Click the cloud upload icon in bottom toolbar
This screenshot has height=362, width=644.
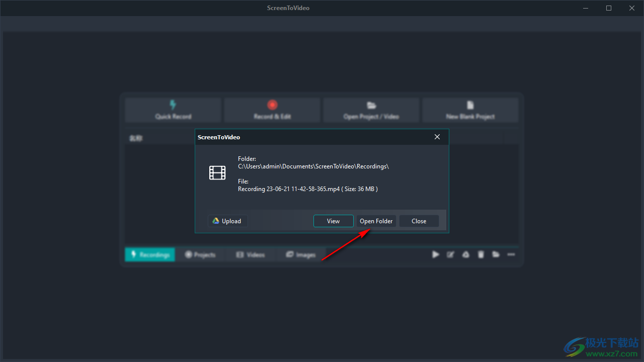point(466,255)
